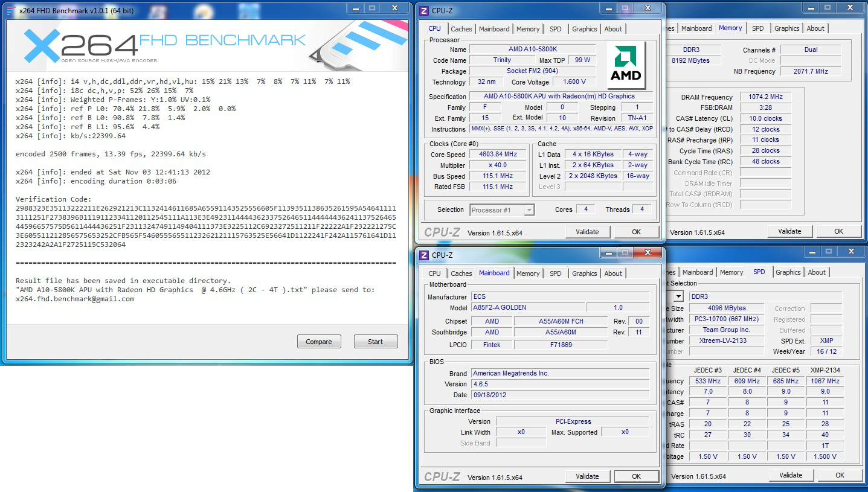Screen dimensions: 868x492
Task: Click the FSB:DRAM ratio value 3:28
Action: 765,108
